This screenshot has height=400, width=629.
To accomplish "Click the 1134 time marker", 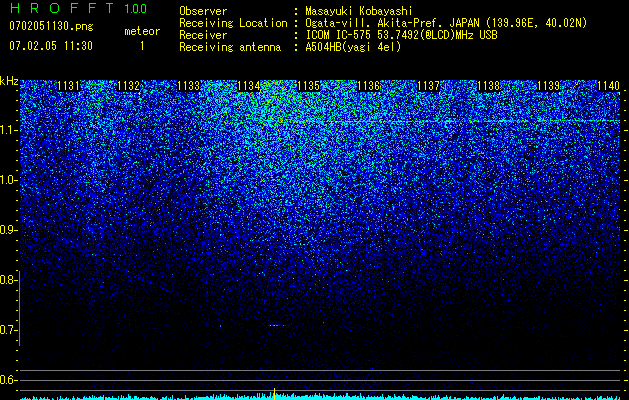I will (249, 86).
